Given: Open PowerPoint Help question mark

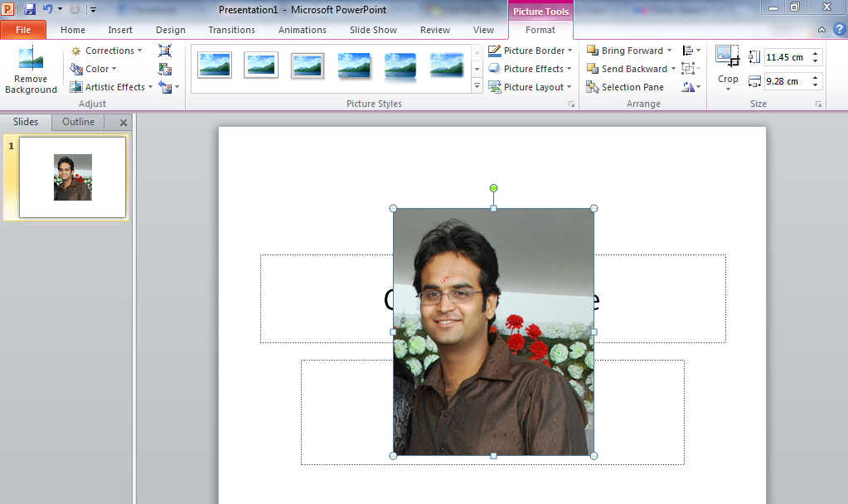Looking at the screenshot, I should (x=840, y=29).
